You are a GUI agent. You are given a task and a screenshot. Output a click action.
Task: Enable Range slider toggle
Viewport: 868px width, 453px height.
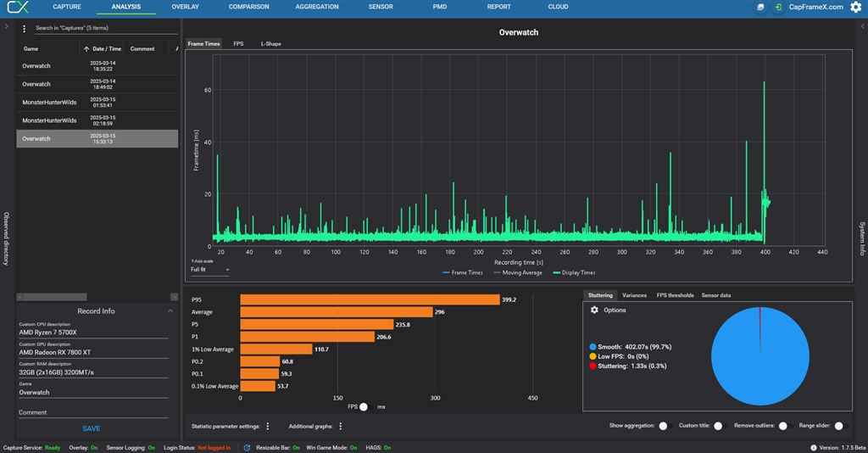(x=840, y=426)
